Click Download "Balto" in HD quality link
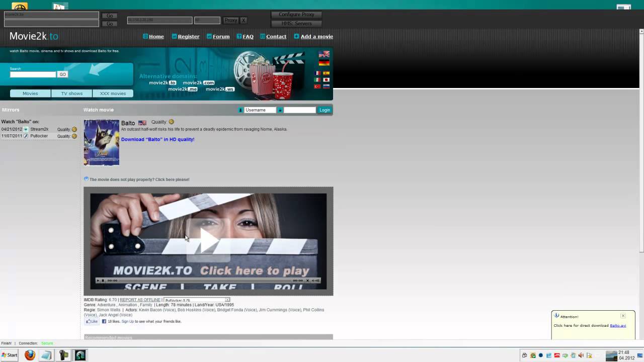The height and width of the screenshot is (362, 644). coord(157,139)
